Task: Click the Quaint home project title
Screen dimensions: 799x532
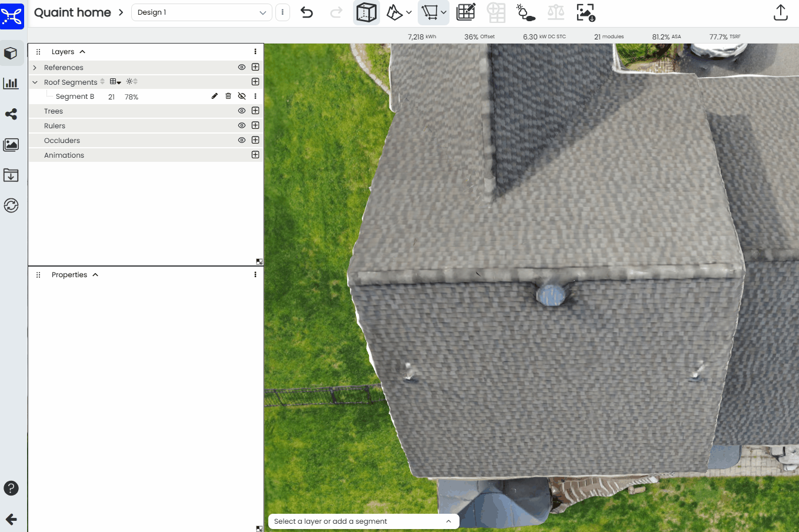Action: (x=72, y=12)
